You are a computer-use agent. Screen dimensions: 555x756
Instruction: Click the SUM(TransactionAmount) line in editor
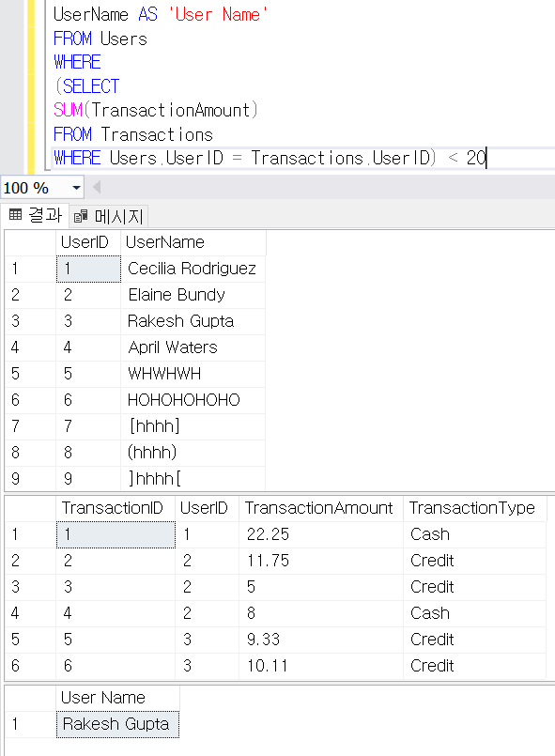[156, 110]
